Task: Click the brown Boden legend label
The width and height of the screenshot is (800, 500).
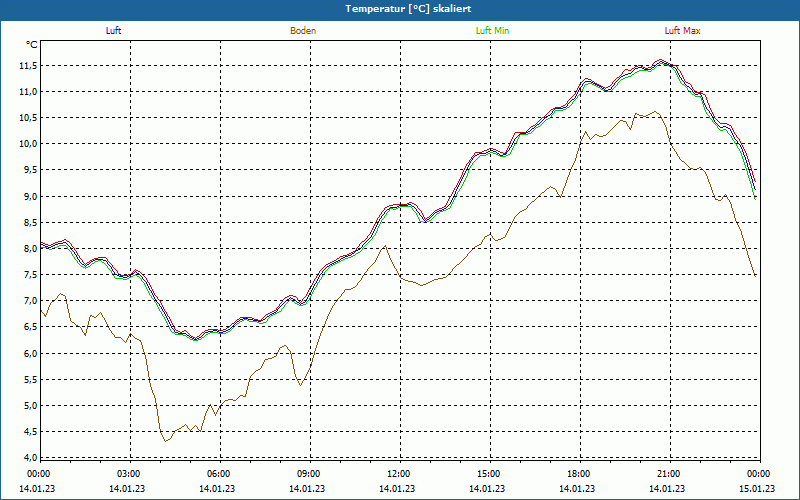Action: tap(303, 31)
